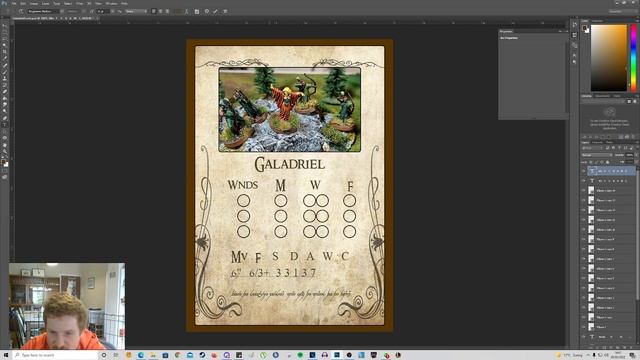The image size is (640, 360).
Task: Open the anti-aliasing method dropdown
Action: 136,11
